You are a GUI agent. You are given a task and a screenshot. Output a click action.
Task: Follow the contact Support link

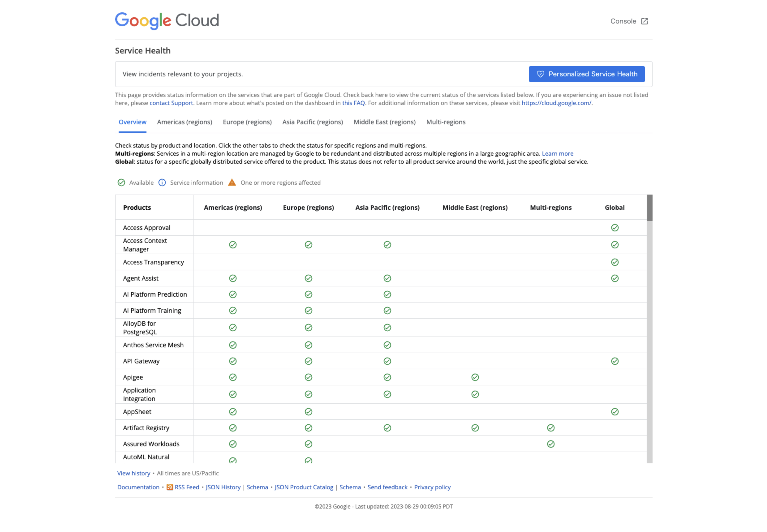[171, 103]
